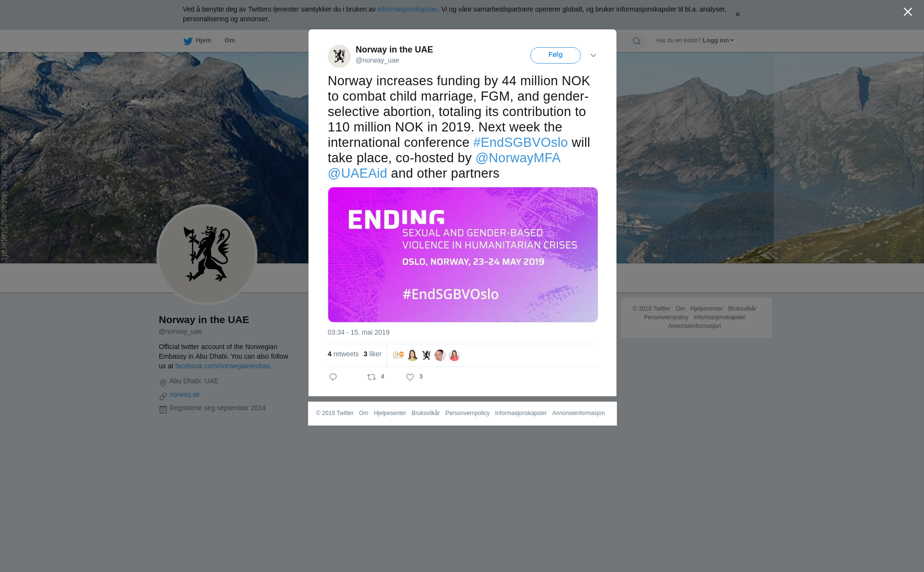
Task: Click the reply speech bubble icon
Action: point(333,377)
